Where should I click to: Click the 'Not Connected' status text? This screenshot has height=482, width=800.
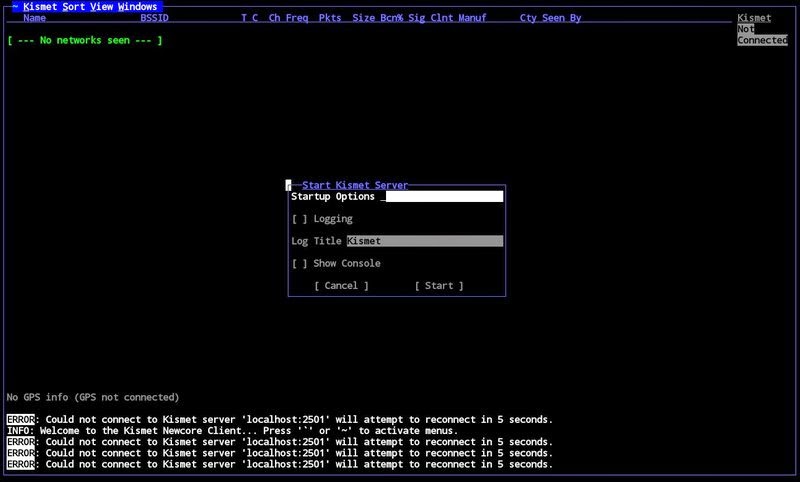(x=762, y=35)
